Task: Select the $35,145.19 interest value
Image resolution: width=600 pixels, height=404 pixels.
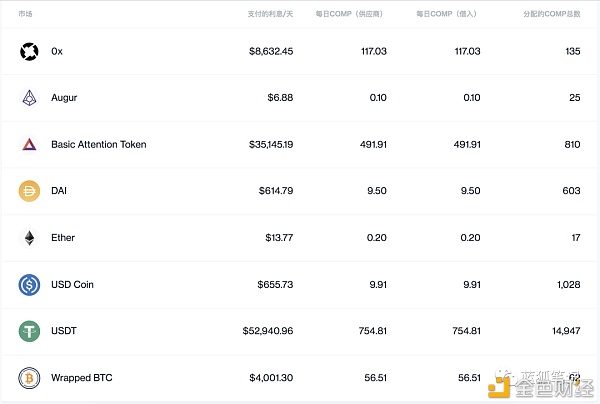Action: click(271, 145)
